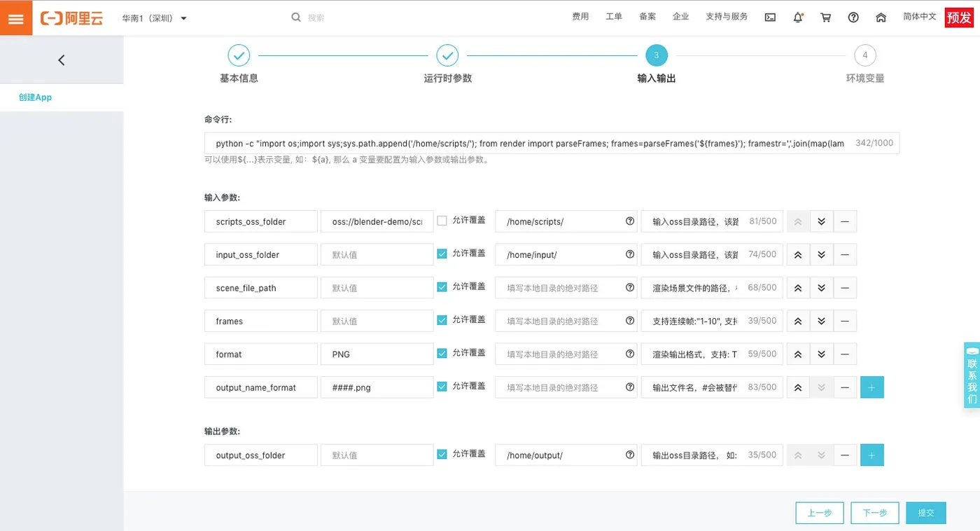The image size is (980, 531).
Task: Show help for output_oss_folder local path
Action: point(629,455)
